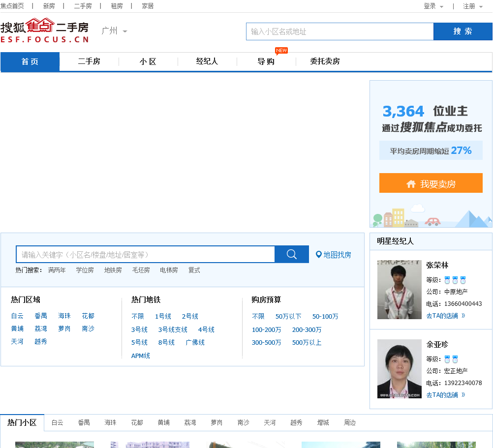Select hot search term 满两年

point(57,270)
